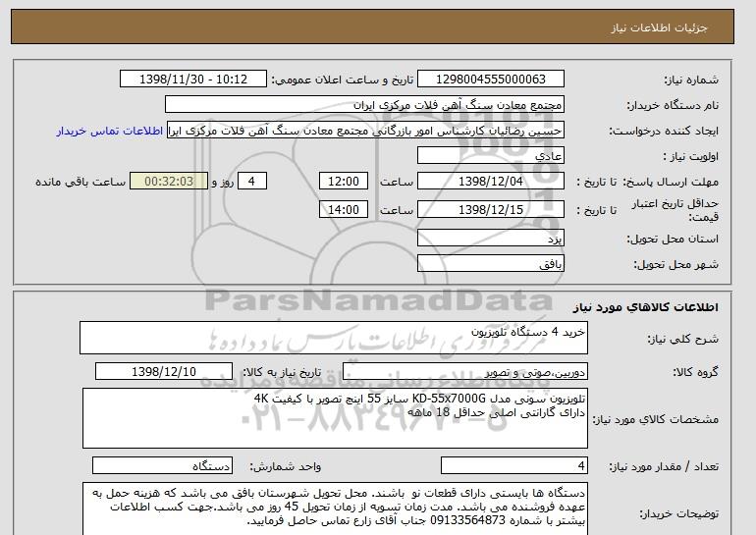Click the label شماره نیاز:

[691, 80]
